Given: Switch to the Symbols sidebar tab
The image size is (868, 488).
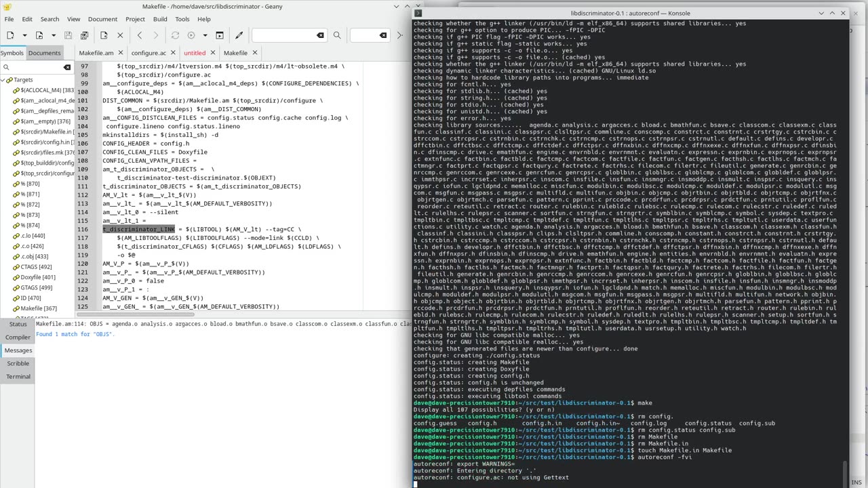Looking at the screenshot, I should (x=12, y=53).
